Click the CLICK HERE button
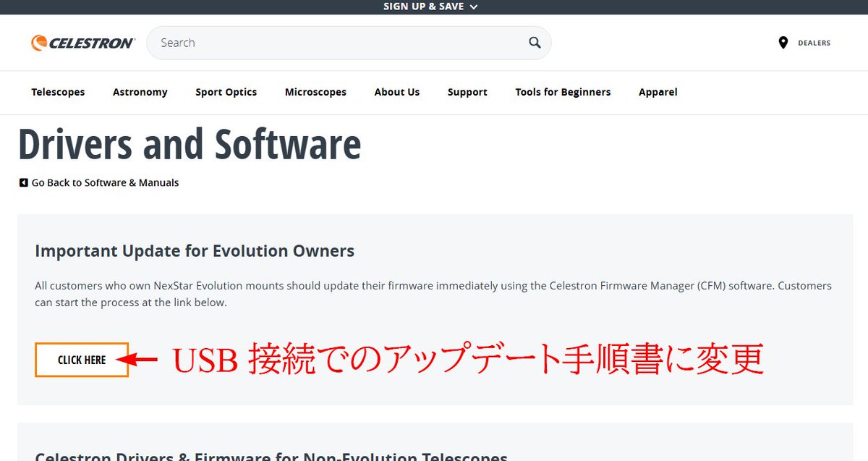 click(x=82, y=360)
